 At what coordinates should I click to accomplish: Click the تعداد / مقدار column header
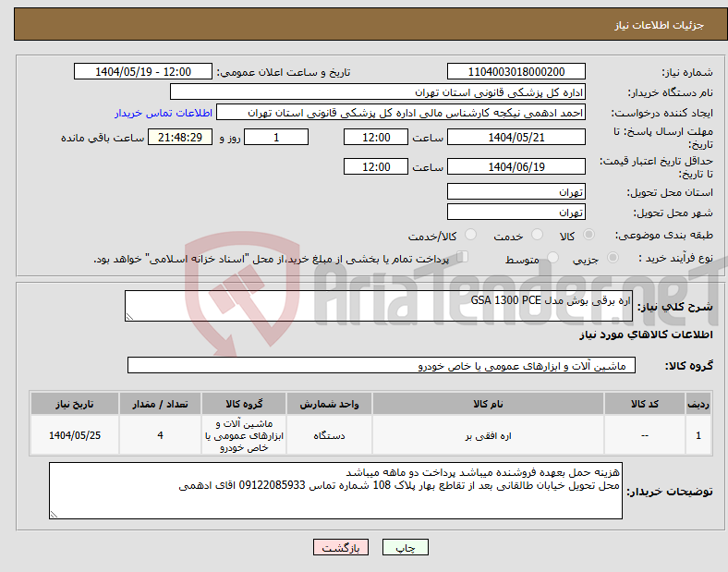160,404
